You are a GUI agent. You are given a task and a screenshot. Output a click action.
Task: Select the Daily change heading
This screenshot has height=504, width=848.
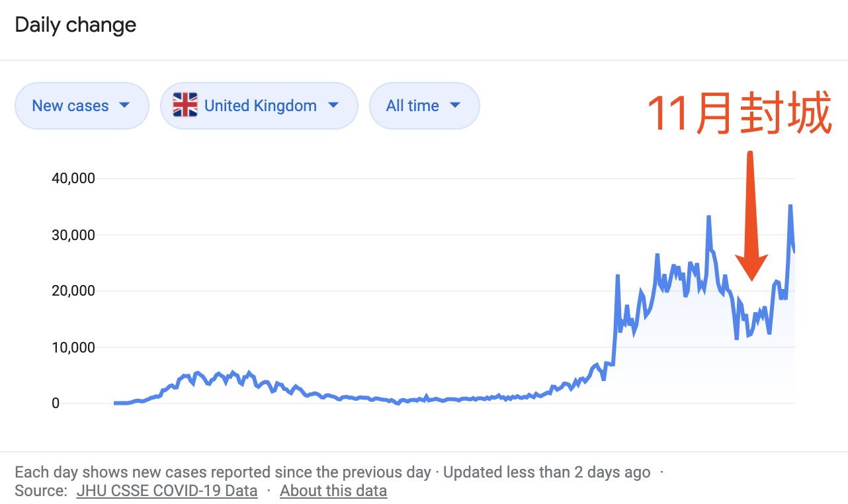pos(75,24)
